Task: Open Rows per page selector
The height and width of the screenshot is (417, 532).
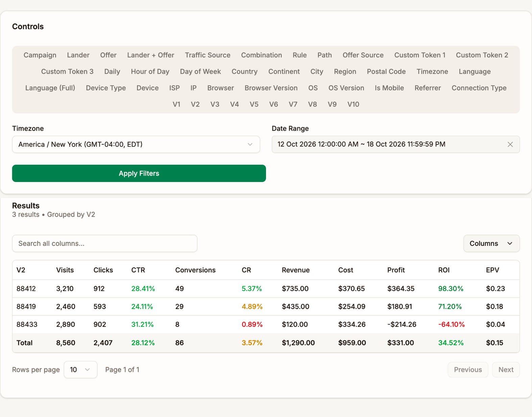Action: [x=80, y=370]
